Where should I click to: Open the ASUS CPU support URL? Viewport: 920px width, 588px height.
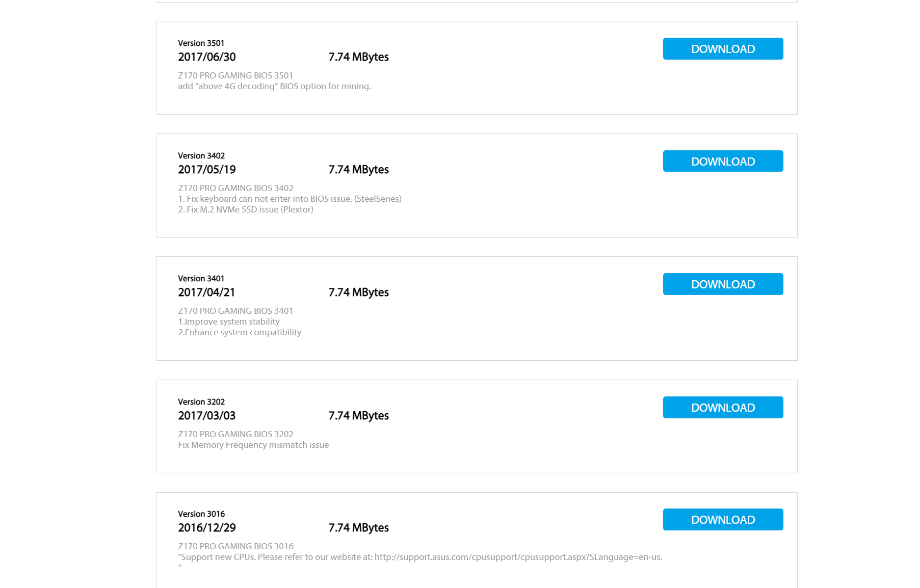coord(518,557)
